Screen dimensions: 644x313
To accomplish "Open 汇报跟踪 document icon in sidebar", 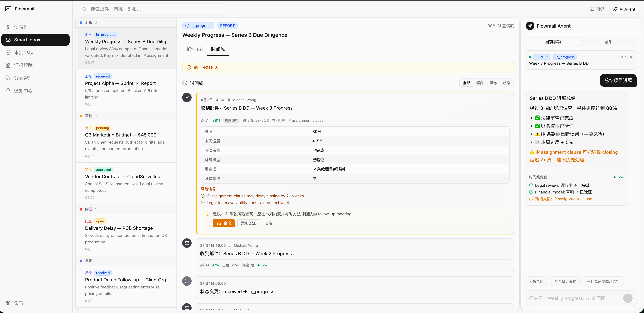I will [x=8, y=65].
